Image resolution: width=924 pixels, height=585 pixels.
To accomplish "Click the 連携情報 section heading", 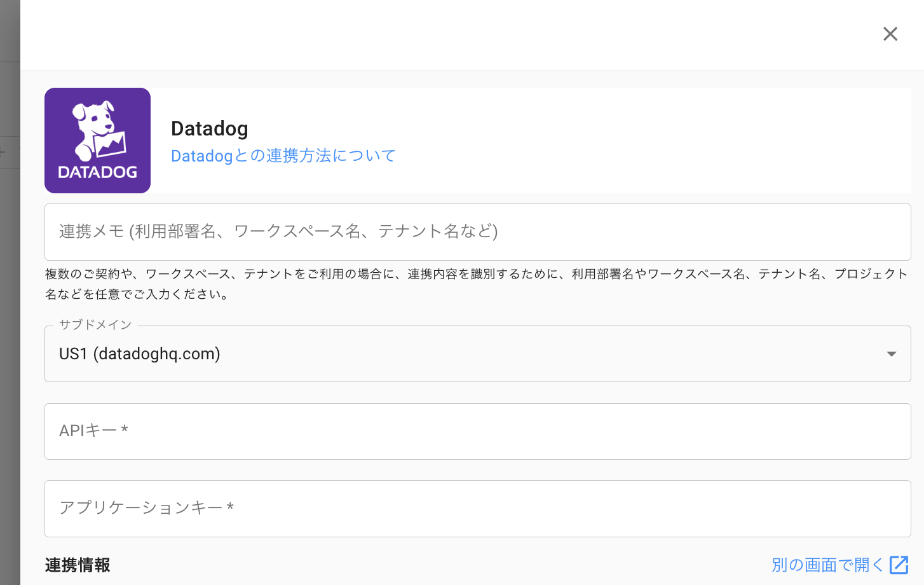I will coord(78,565).
